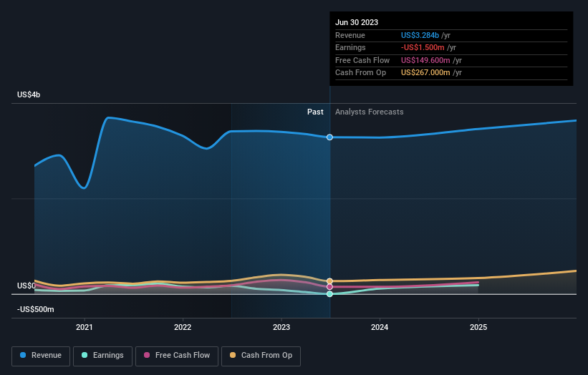Click the blue Revenue data point marker
The height and width of the screenshot is (375, 588).
coord(329,137)
